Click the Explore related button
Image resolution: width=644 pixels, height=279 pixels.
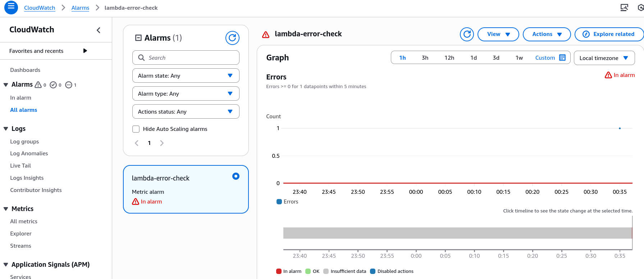click(x=609, y=34)
